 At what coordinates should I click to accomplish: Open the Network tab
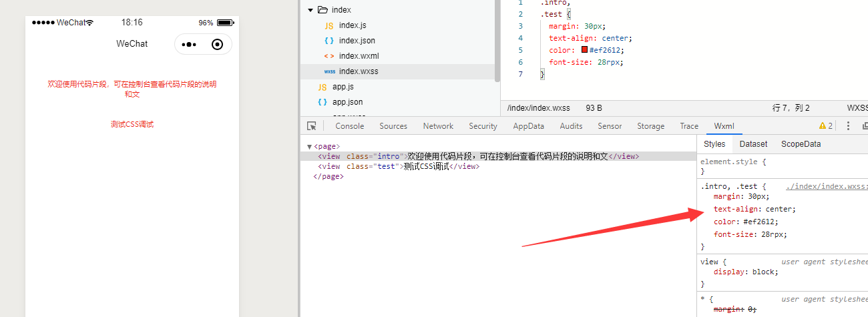[438, 126]
